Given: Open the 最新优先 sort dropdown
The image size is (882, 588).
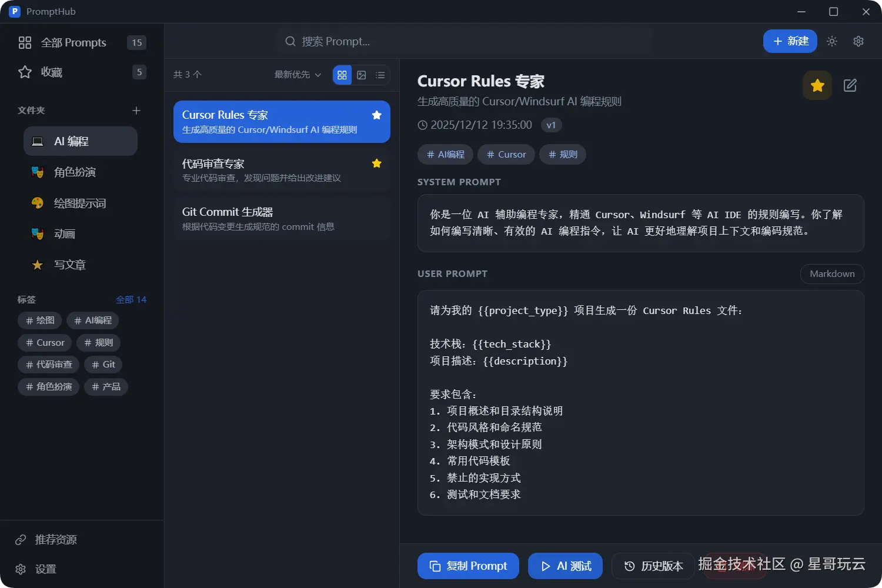Looking at the screenshot, I should pos(298,75).
